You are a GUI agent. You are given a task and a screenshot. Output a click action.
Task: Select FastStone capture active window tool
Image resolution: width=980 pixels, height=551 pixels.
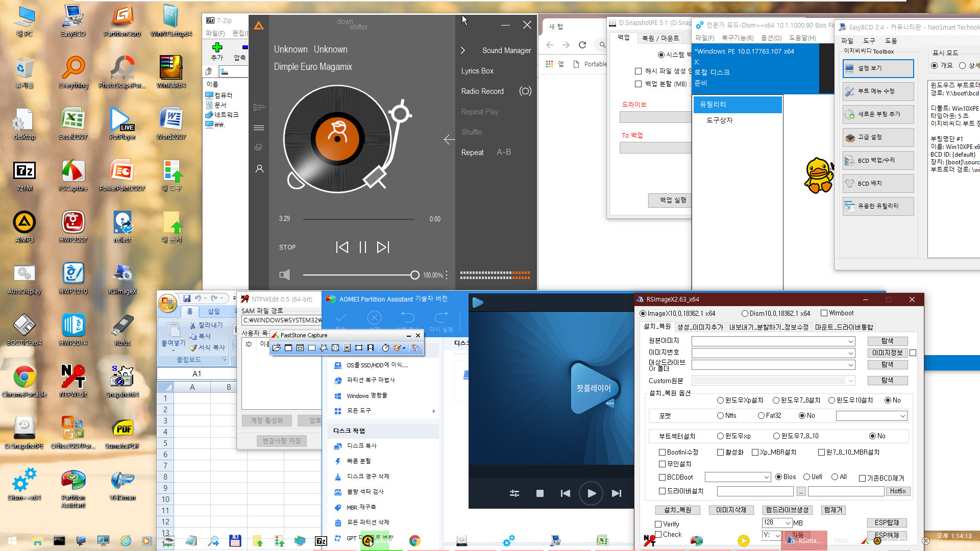click(288, 348)
